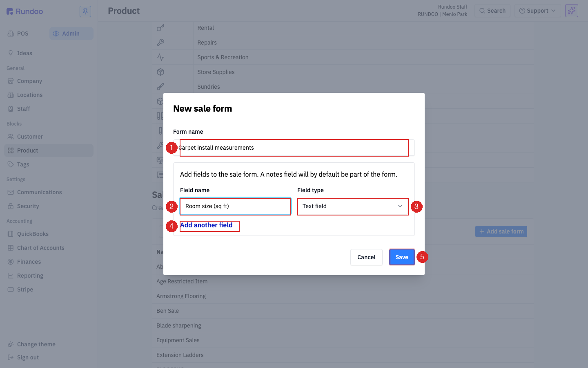Expand the Support menu
588x368 pixels.
(537, 11)
